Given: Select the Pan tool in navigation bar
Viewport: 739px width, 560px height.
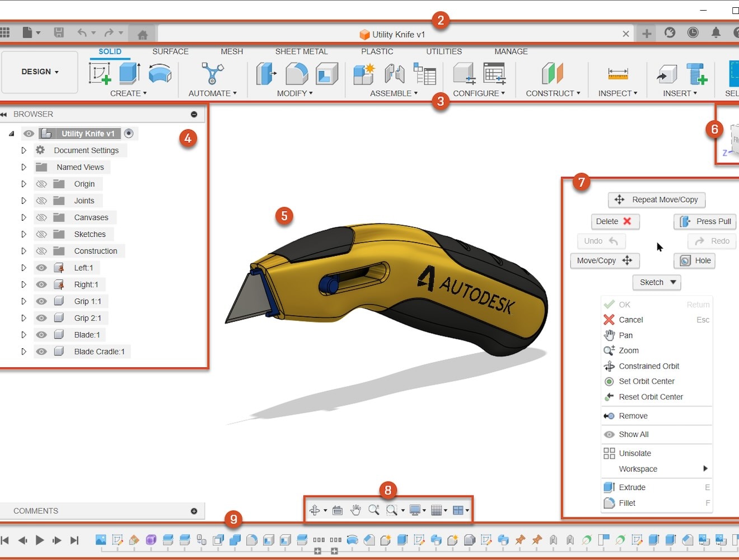Looking at the screenshot, I should point(356,510).
